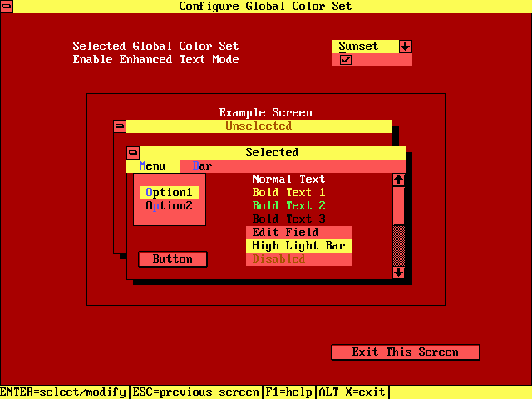Toggle Enable Enhanced Text Mode checkbox
Image resolution: width=532 pixels, height=399 pixels.
[x=346, y=60]
